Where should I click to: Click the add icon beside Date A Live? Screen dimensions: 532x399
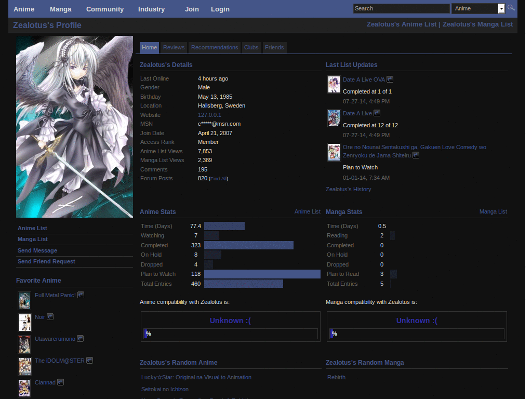[377, 113]
